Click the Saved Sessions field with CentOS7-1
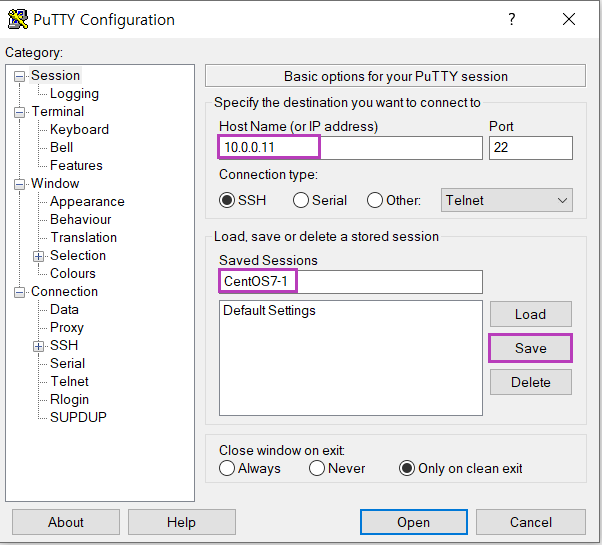The width and height of the screenshot is (602, 545). [351, 282]
